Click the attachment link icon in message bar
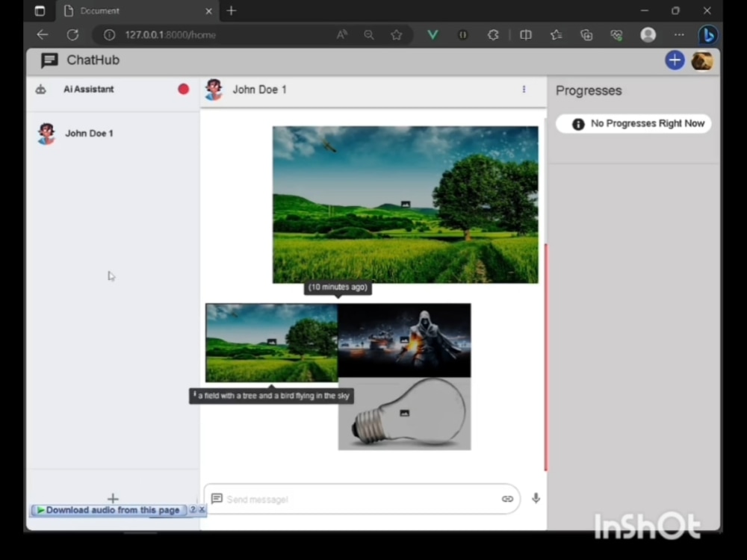The image size is (747, 560). [x=507, y=499]
